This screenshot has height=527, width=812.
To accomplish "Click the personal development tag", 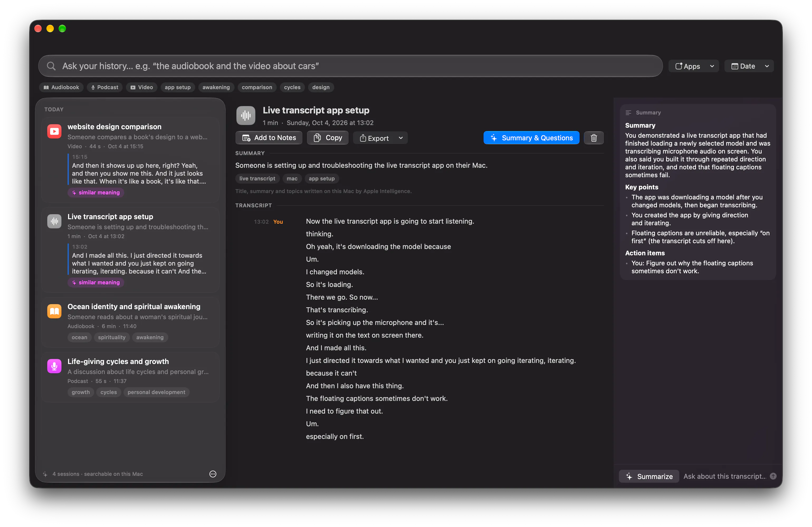I will point(156,392).
